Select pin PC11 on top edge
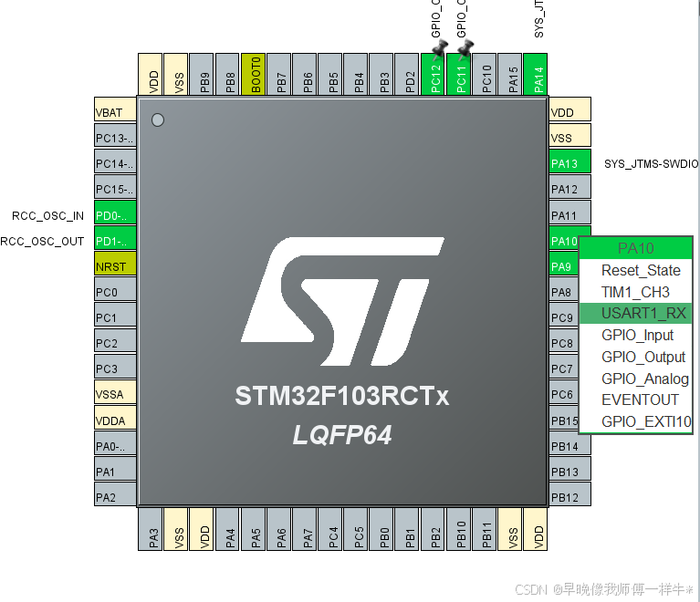 tap(458, 74)
